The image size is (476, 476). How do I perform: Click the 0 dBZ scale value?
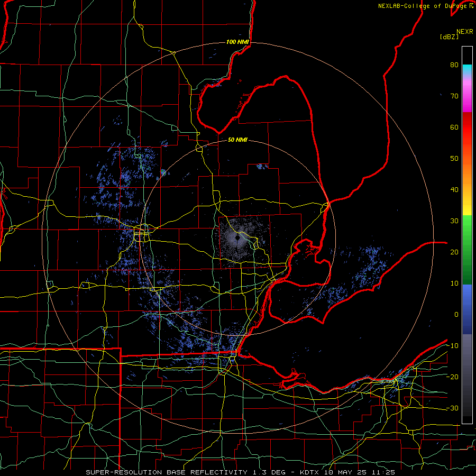(x=456, y=315)
